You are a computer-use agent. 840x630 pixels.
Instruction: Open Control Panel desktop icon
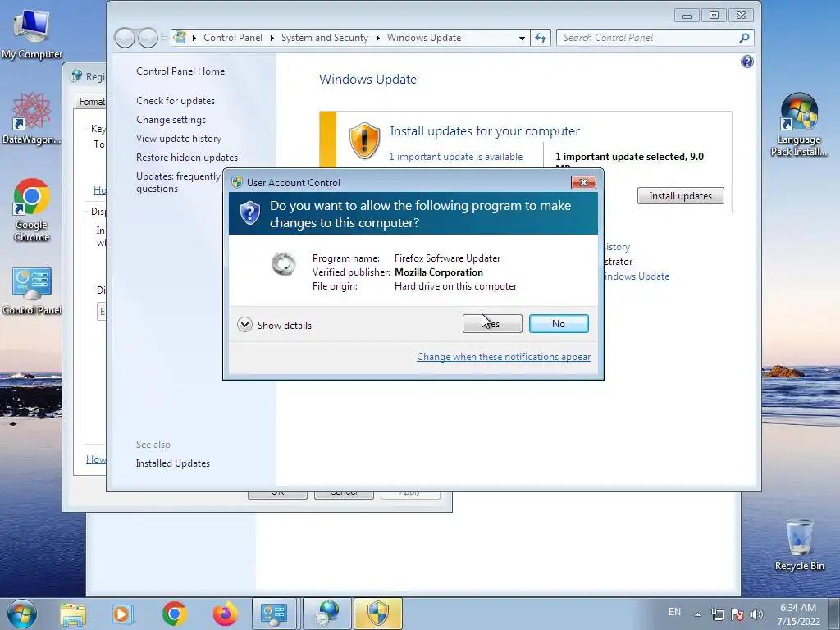point(32,291)
